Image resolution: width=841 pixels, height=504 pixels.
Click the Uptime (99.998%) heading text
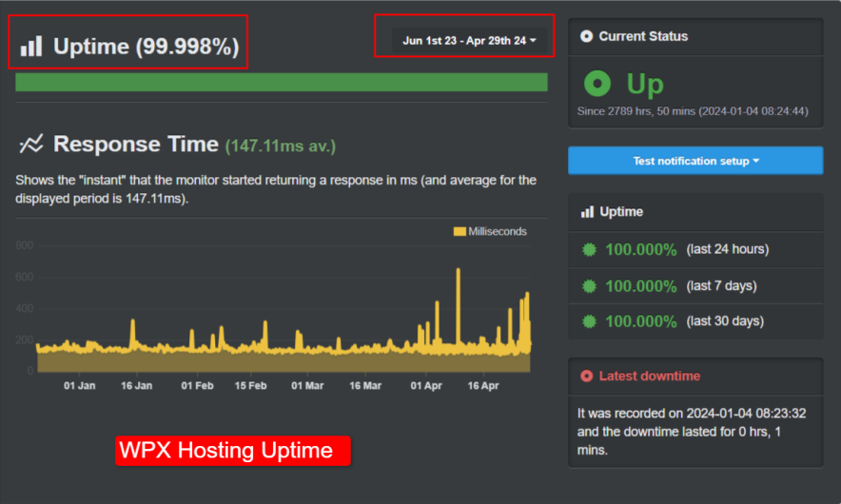pyautogui.click(x=146, y=47)
